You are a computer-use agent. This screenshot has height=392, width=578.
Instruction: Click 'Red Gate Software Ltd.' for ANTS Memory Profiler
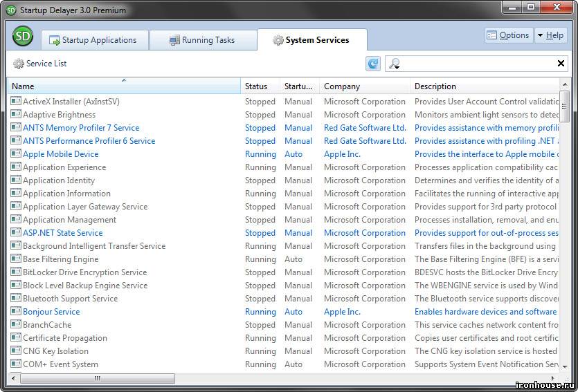[x=365, y=128]
